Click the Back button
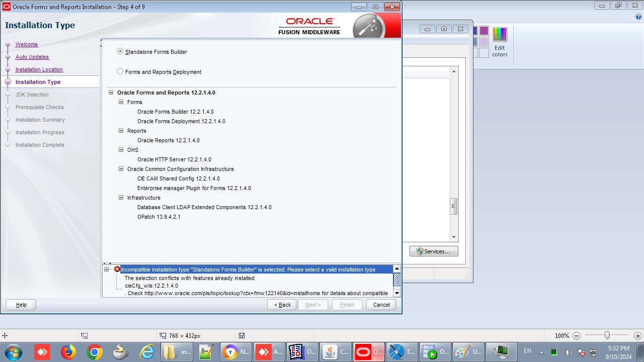The width and height of the screenshot is (644, 362). [x=282, y=305]
